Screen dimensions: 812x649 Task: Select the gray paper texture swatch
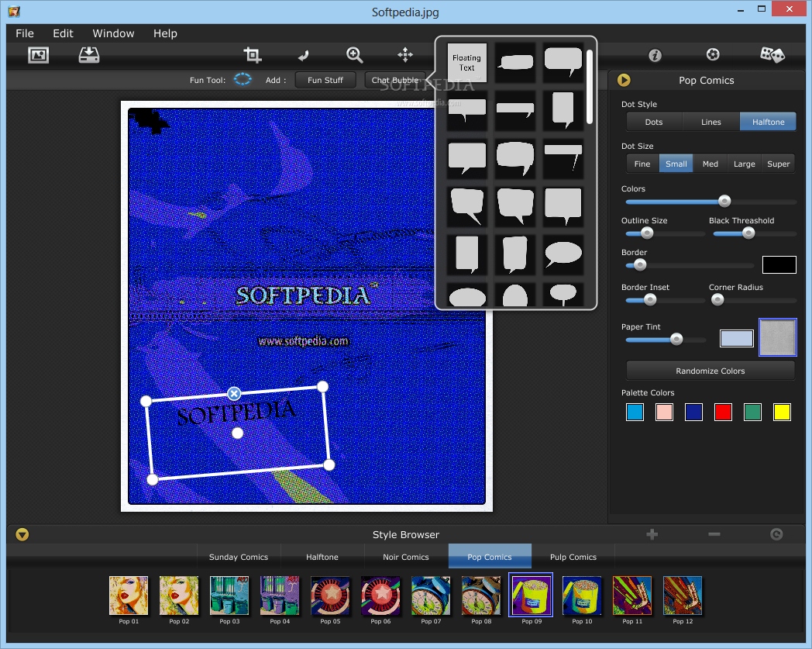click(x=777, y=337)
